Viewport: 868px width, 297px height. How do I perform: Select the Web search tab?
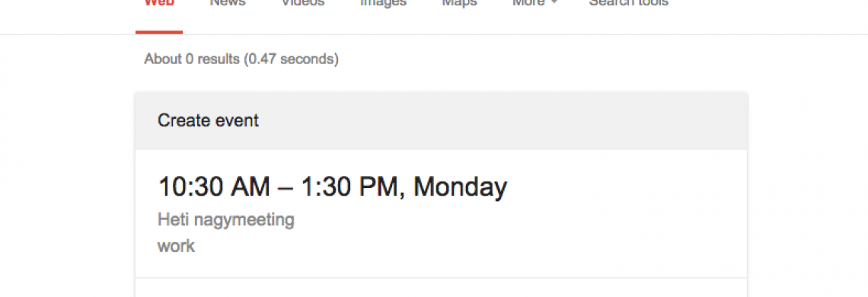(x=159, y=3)
